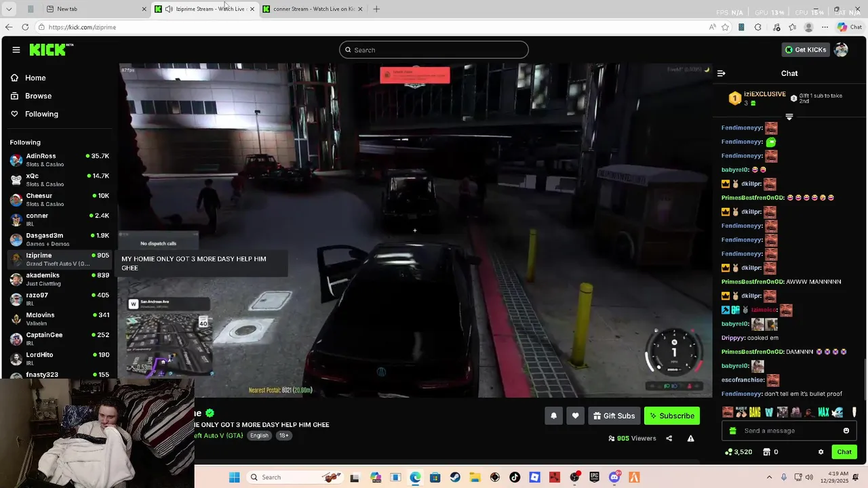The image size is (868, 488).
Task: Click izIEXCLUSIVE in chat leaderboard
Action: [765, 94]
